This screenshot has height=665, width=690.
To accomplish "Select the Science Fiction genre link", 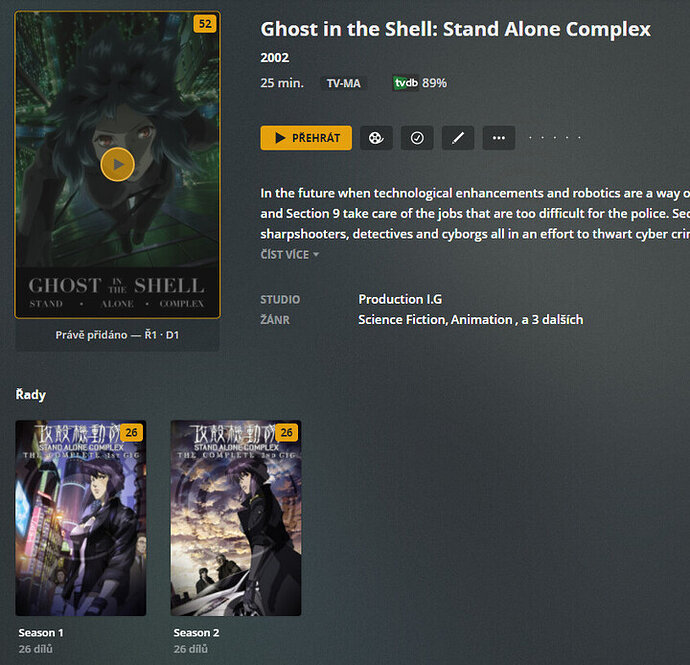I will [403, 320].
